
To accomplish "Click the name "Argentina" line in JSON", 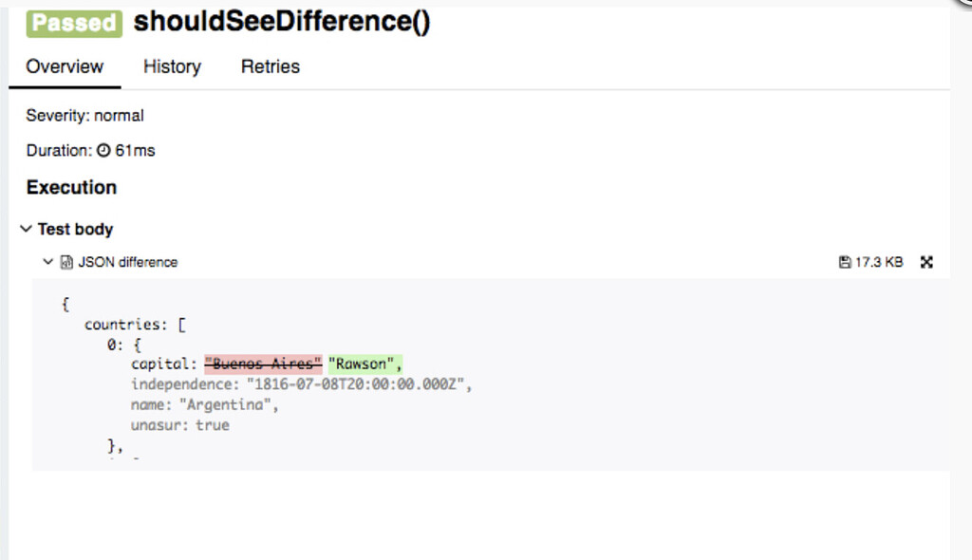I will coord(205,405).
